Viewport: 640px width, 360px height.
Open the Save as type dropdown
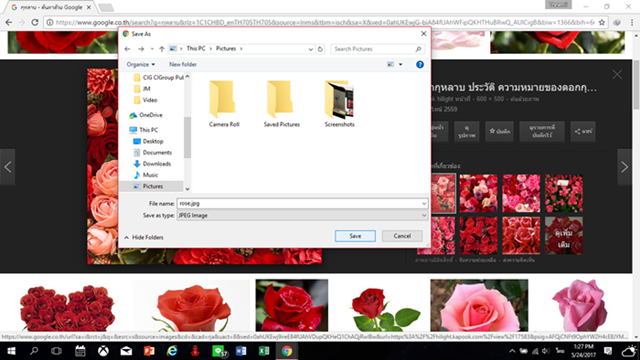click(x=302, y=215)
